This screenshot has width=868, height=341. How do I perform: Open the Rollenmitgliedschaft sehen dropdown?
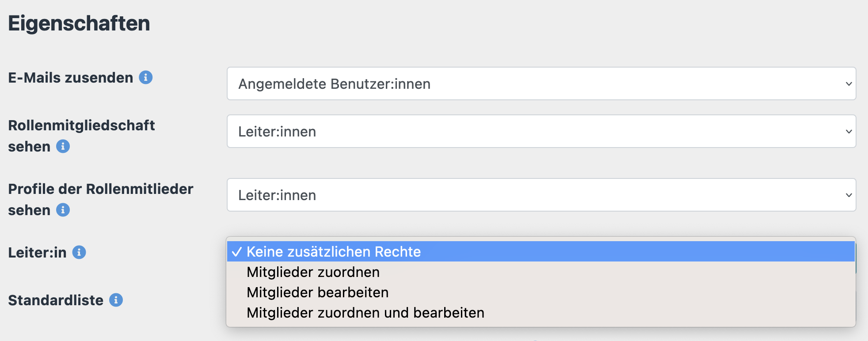541,131
